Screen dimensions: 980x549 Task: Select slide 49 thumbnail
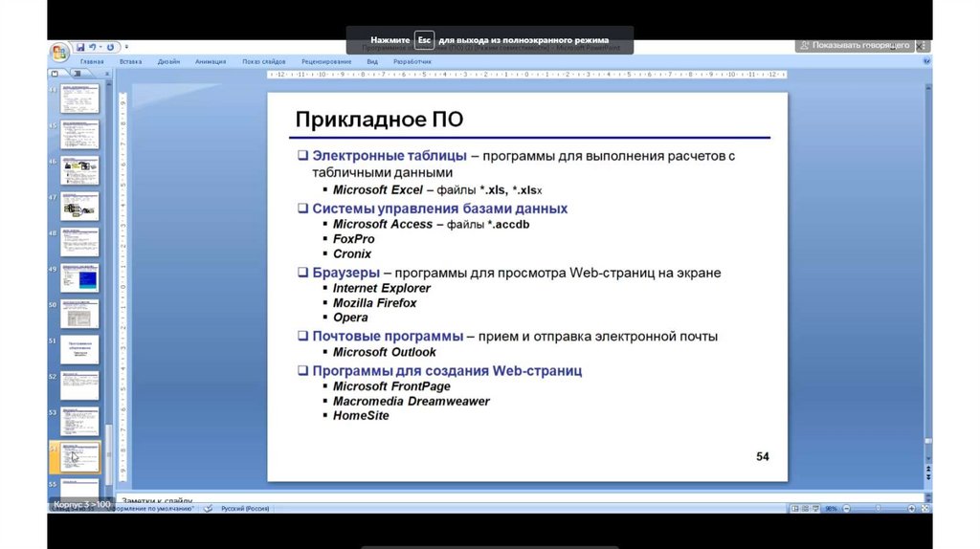(79, 278)
